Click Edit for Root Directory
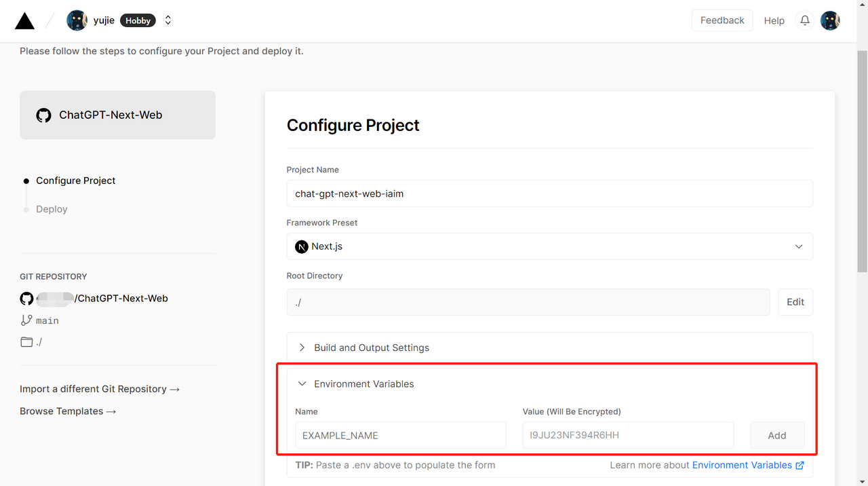This screenshot has width=868, height=486. 795,302
